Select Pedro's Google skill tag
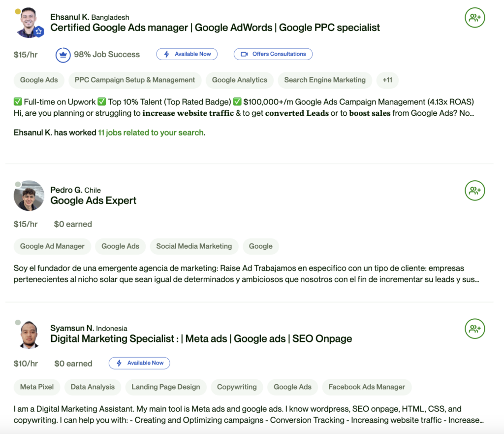 [x=261, y=246]
